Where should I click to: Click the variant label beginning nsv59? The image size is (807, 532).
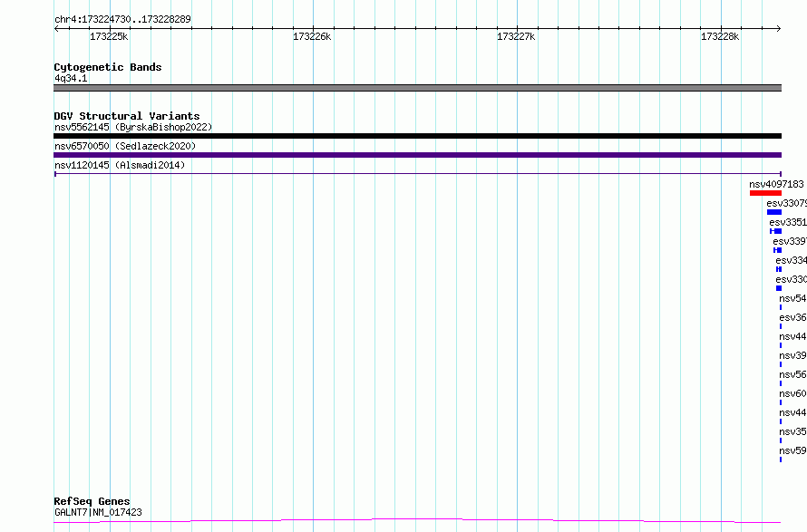coord(792,450)
